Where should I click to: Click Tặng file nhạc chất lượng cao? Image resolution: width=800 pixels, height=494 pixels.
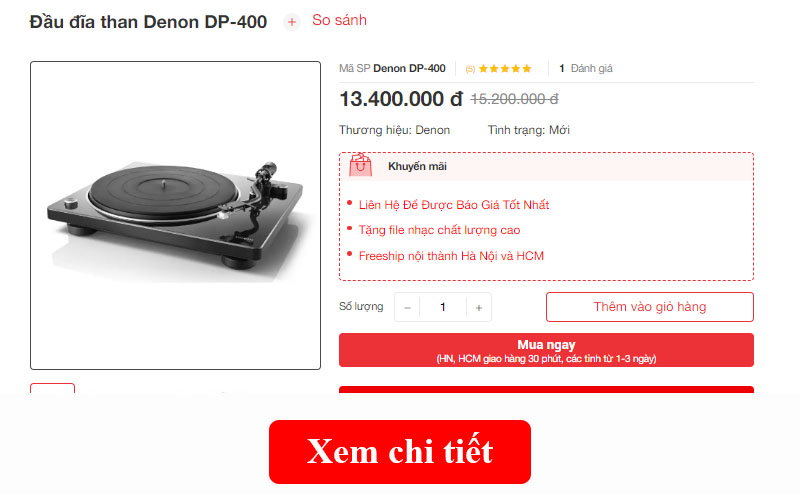tap(439, 230)
